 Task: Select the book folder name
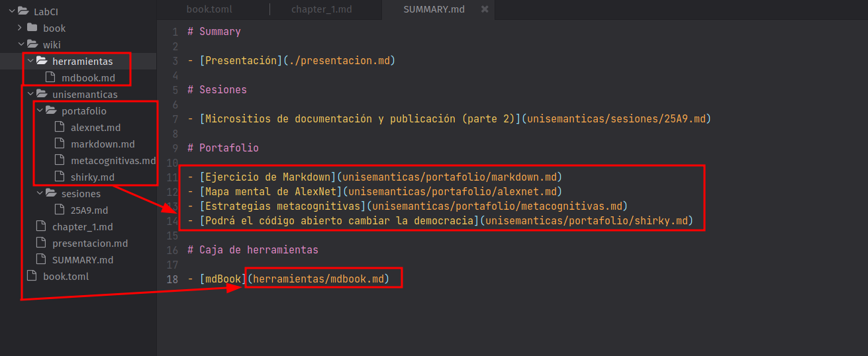pos(54,28)
